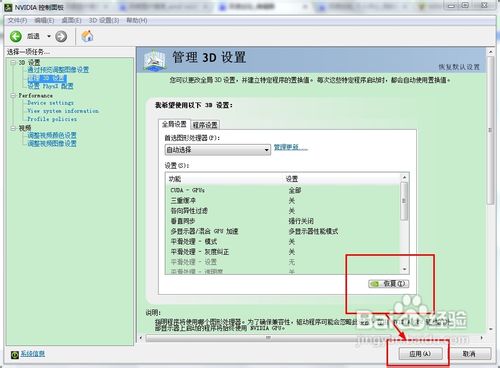The width and height of the screenshot is (500, 368).
Task: Select the 平滑处理 - 灰度纠正 row
Action: click(283, 252)
